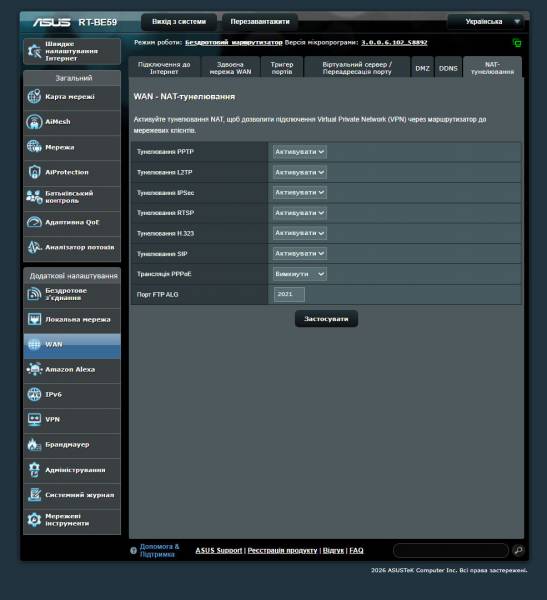Viewport: 547px width, 600px height.
Task: Click the green network status icon
Action: click(517, 43)
